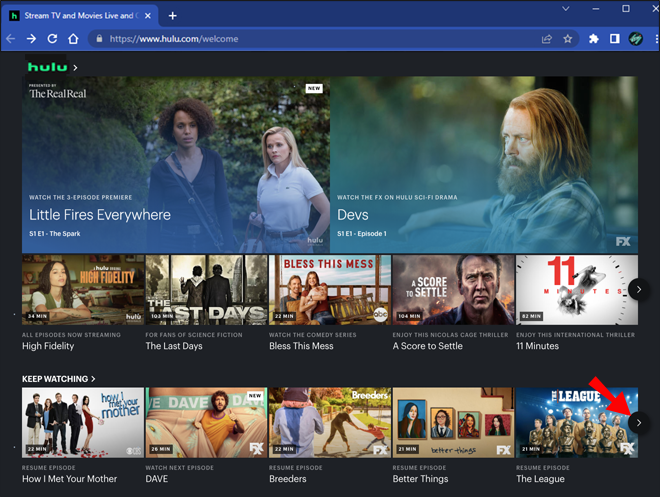The height and width of the screenshot is (497, 660).
Task: Click the Bless This Mess title link
Action: 301,346
